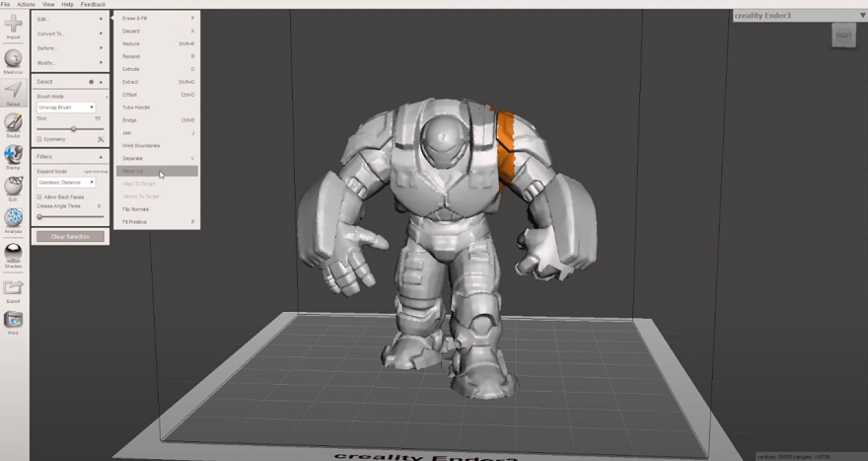The width and height of the screenshot is (868, 461).
Task: Click the brush Size value 55
Action: [x=98, y=118]
